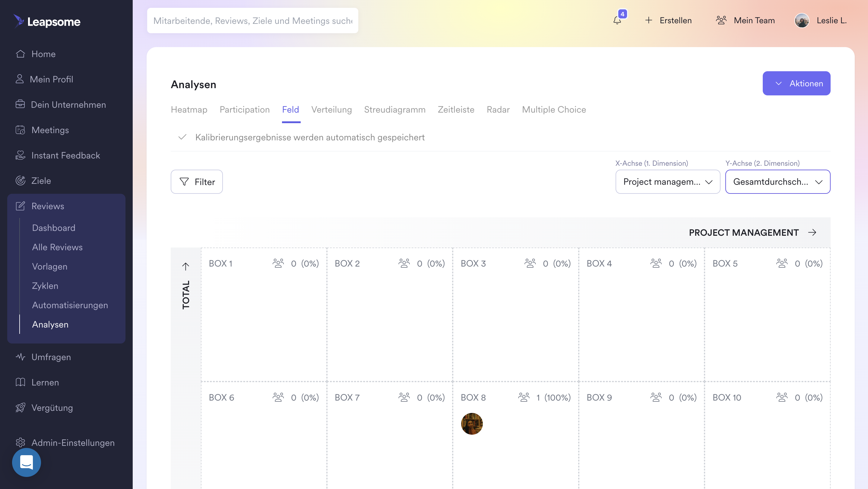The height and width of the screenshot is (489, 868).
Task: Click the Project Management right arrow
Action: click(x=812, y=232)
